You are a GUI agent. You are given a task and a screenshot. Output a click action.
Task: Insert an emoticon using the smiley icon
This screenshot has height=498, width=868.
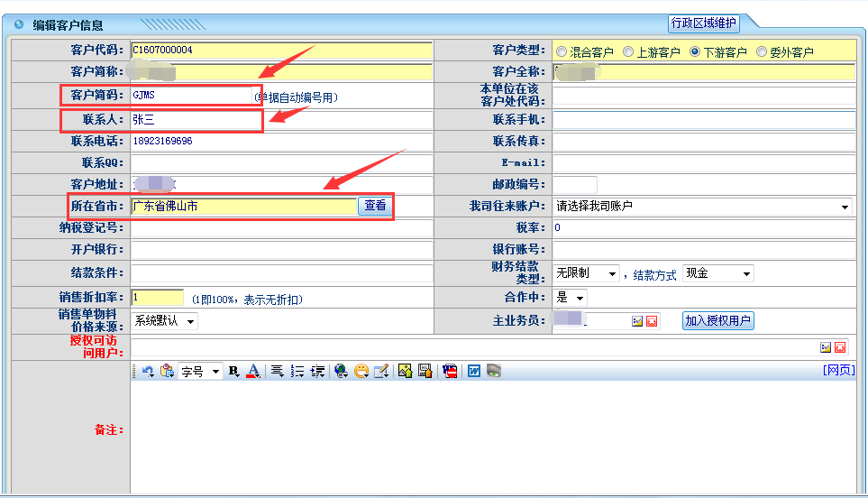(361, 371)
